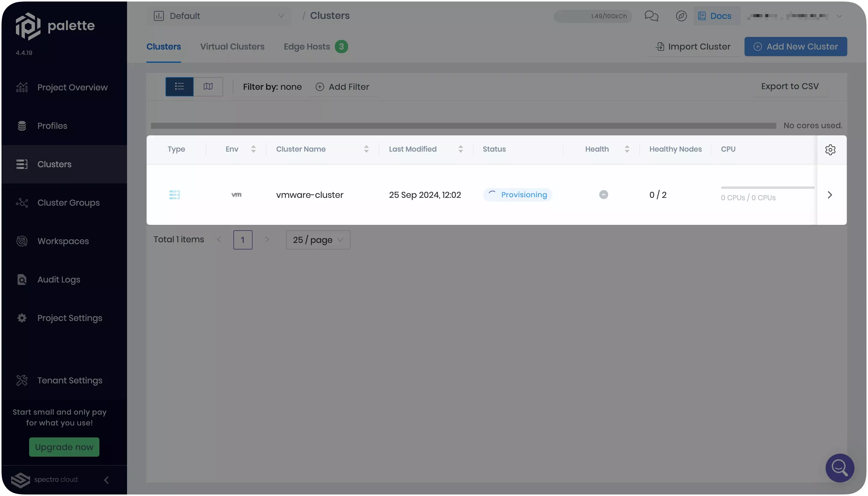This screenshot has width=868, height=496.
Task: Switch to map view icon
Action: [x=208, y=86]
